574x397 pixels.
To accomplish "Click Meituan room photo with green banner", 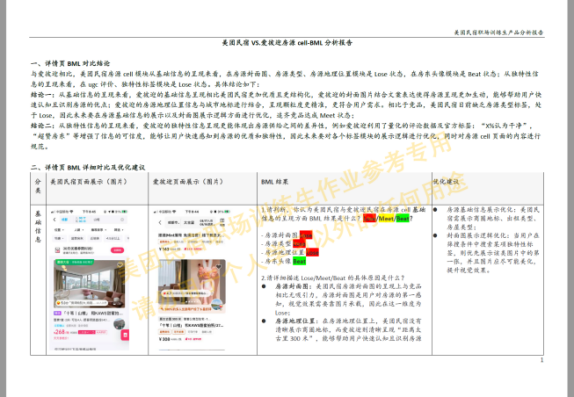I will [x=89, y=283].
